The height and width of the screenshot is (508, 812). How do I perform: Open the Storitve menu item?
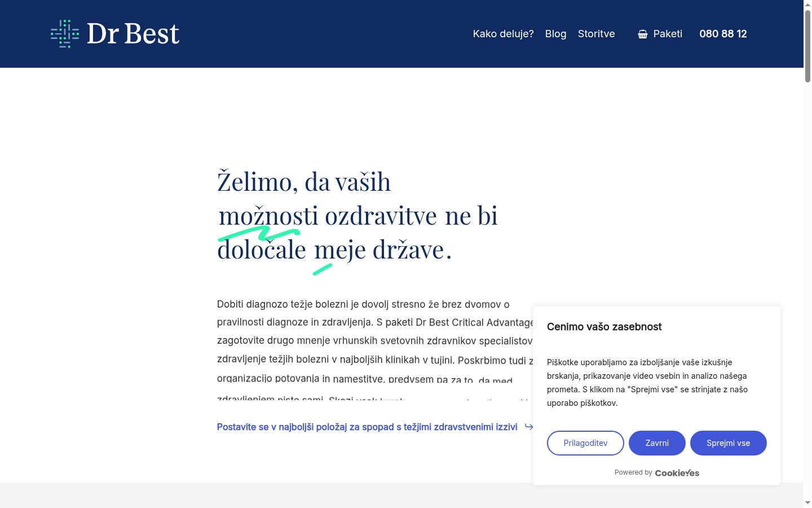(x=596, y=34)
